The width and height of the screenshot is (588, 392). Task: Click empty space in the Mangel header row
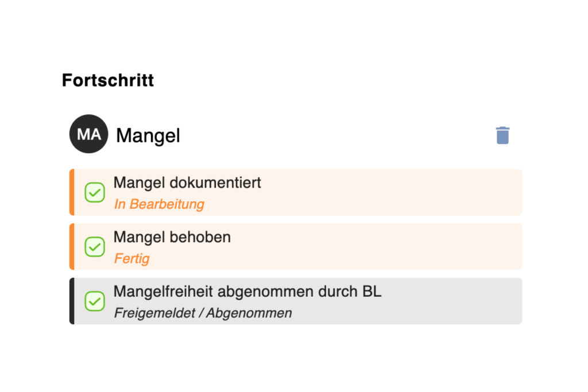pos(333,135)
